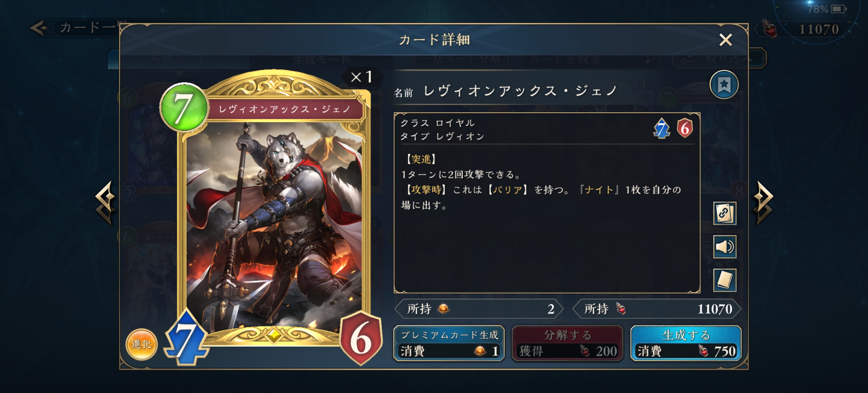Tap the red defense 6 shield on card
Viewport: 868px width, 393px height.
[x=361, y=338]
